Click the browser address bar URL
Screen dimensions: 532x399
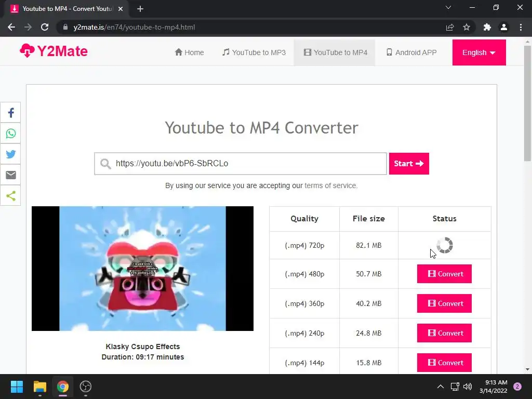134,27
